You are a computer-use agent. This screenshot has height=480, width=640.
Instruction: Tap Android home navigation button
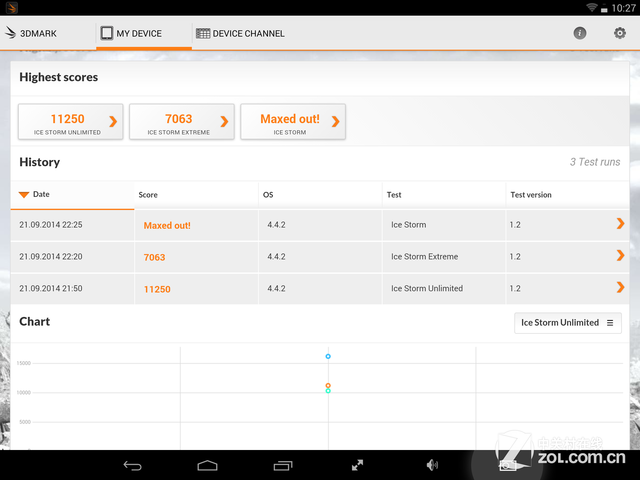207,465
